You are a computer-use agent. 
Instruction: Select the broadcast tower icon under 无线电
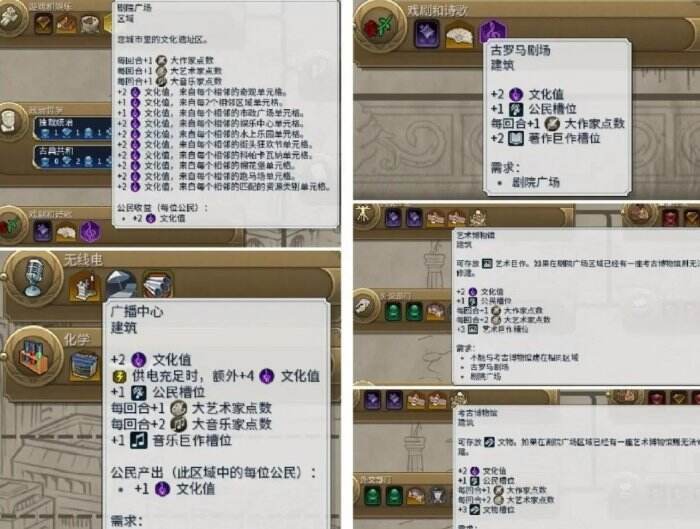(85, 286)
